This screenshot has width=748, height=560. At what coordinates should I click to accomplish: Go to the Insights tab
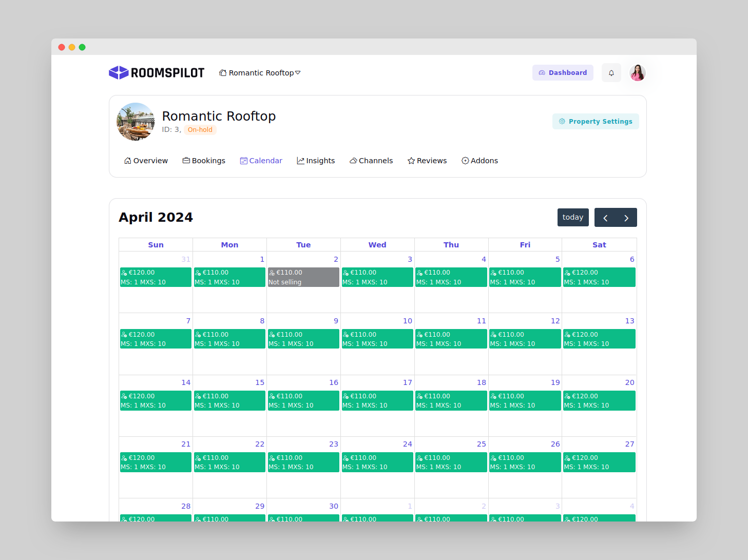pos(316,161)
